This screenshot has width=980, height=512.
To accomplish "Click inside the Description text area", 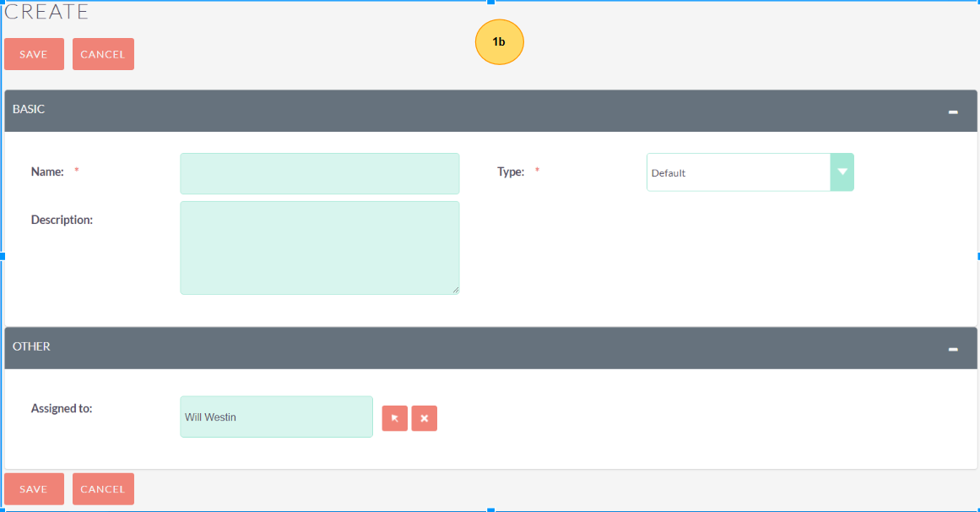I will [319, 248].
